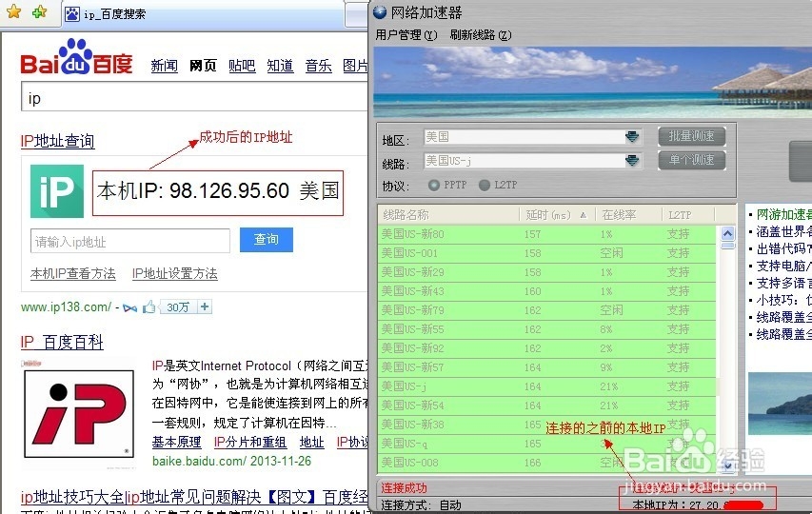Open the 用户管理 menu
This screenshot has height=514, width=812.
(x=406, y=34)
